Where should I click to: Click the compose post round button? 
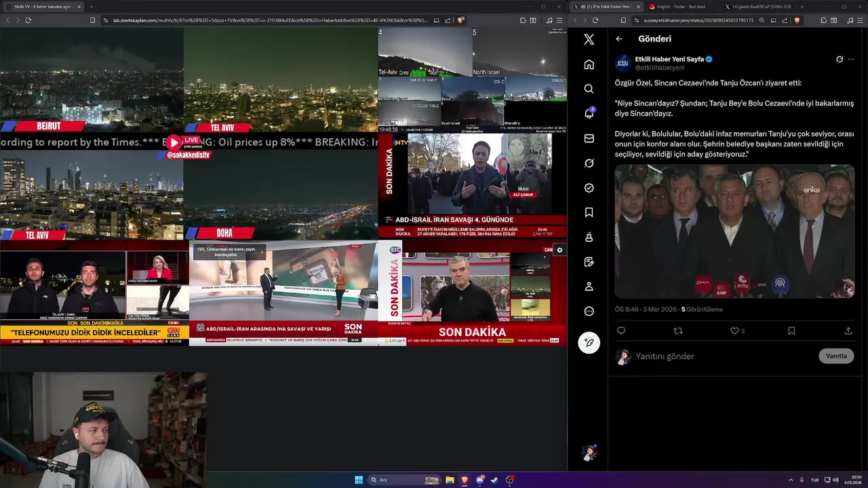click(x=589, y=342)
